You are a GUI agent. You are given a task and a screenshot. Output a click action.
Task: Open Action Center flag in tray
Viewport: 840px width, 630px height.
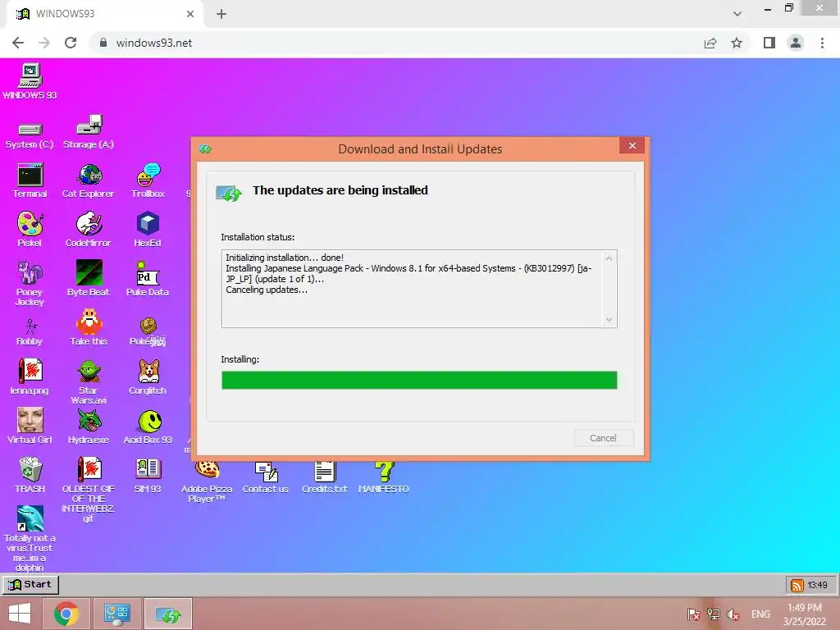(x=693, y=614)
